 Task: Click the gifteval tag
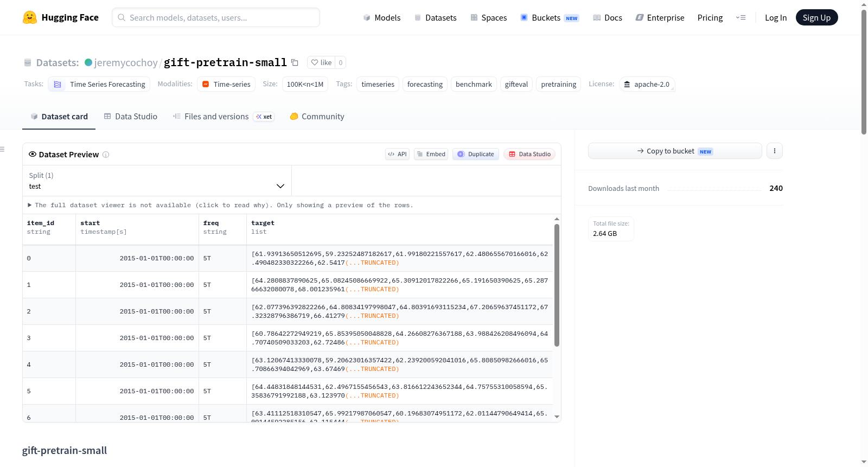click(x=516, y=84)
